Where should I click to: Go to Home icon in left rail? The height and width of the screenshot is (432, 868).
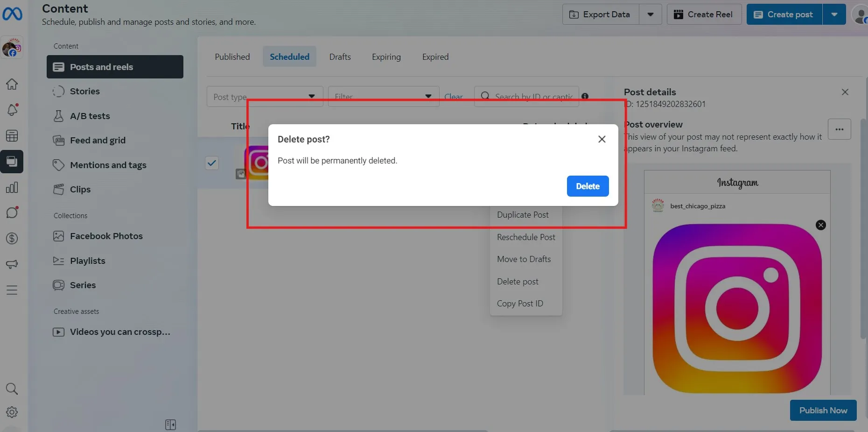click(12, 84)
